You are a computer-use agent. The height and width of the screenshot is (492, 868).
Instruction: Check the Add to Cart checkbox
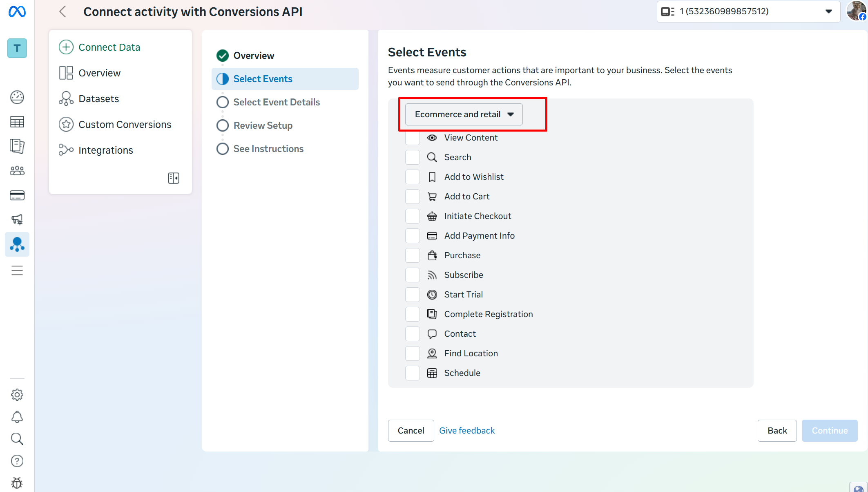point(412,197)
